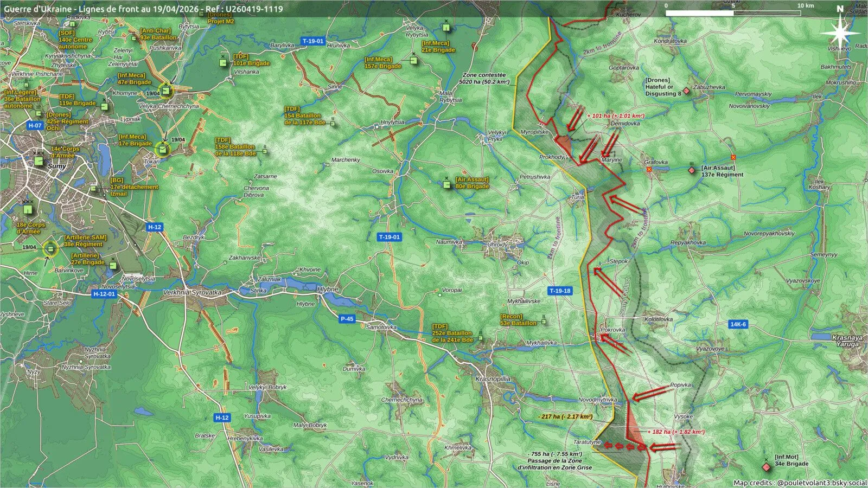Viewport: 868px width, 488px height.
Task: Select the - 755 ha Zone Grise annotation
Action: tap(554, 460)
